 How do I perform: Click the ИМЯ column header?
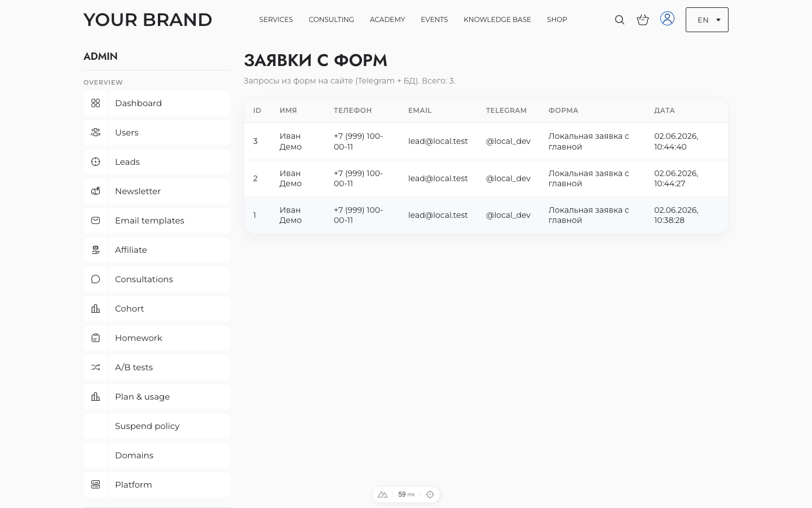tap(288, 111)
